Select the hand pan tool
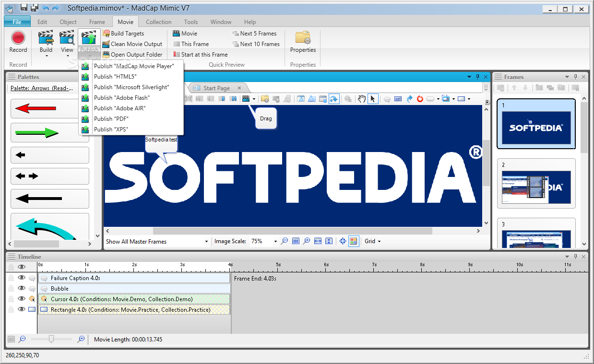This screenshot has width=594, height=364. pos(362,99)
